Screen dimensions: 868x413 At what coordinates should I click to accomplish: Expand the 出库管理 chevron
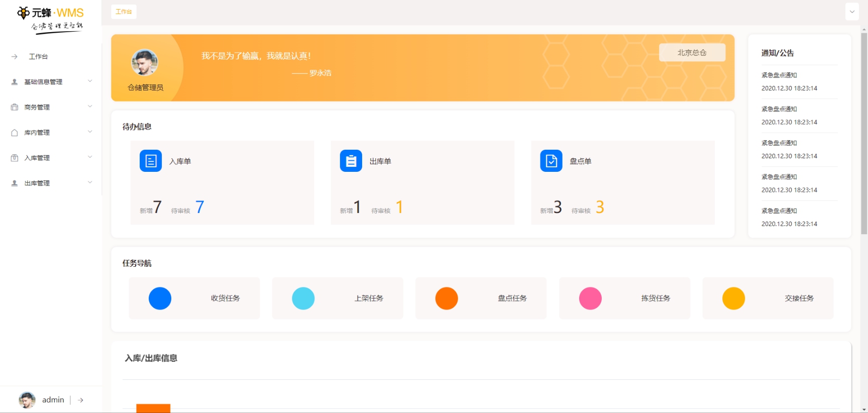(x=90, y=182)
